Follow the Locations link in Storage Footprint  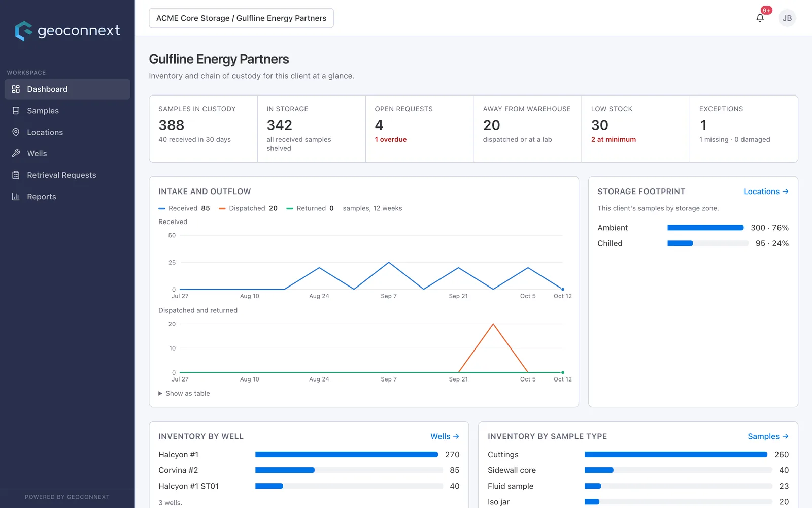coord(766,192)
